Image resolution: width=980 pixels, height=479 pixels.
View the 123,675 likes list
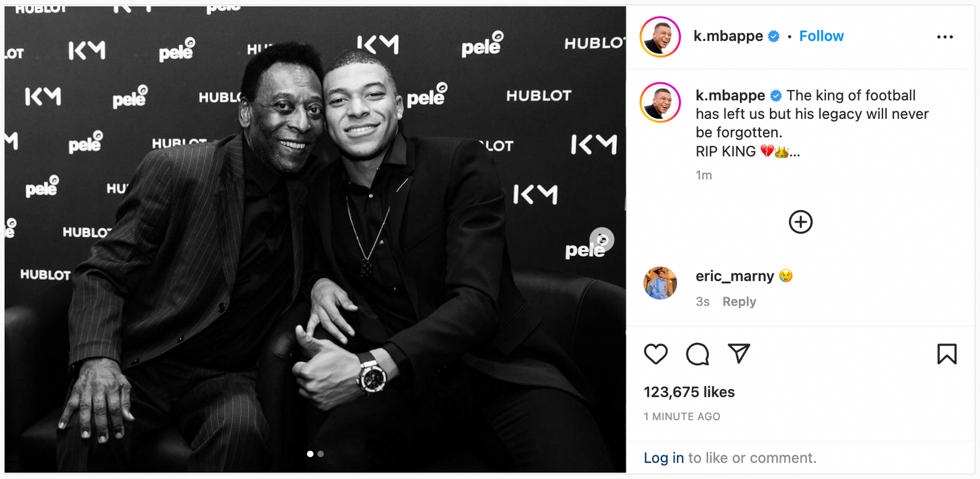click(x=689, y=392)
